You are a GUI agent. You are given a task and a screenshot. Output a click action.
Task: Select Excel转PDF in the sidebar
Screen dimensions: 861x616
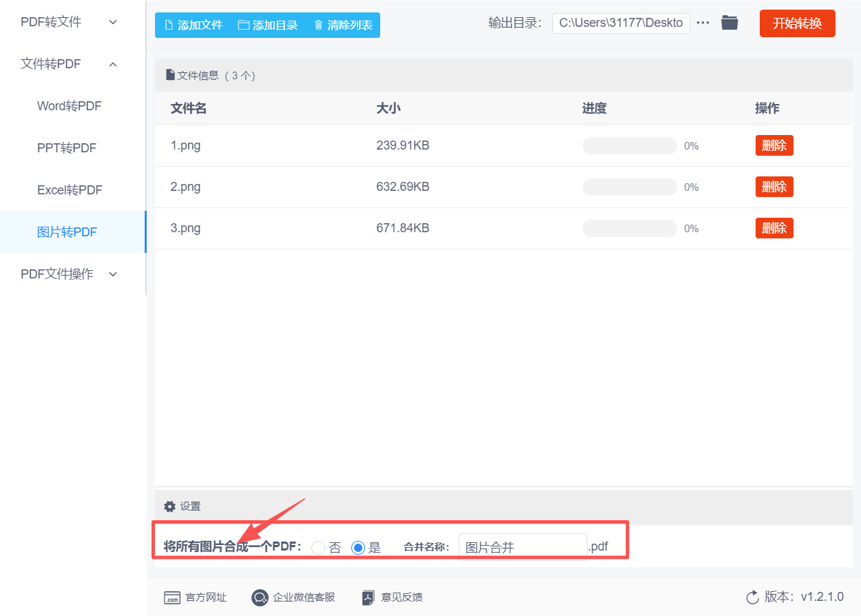(x=70, y=190)
